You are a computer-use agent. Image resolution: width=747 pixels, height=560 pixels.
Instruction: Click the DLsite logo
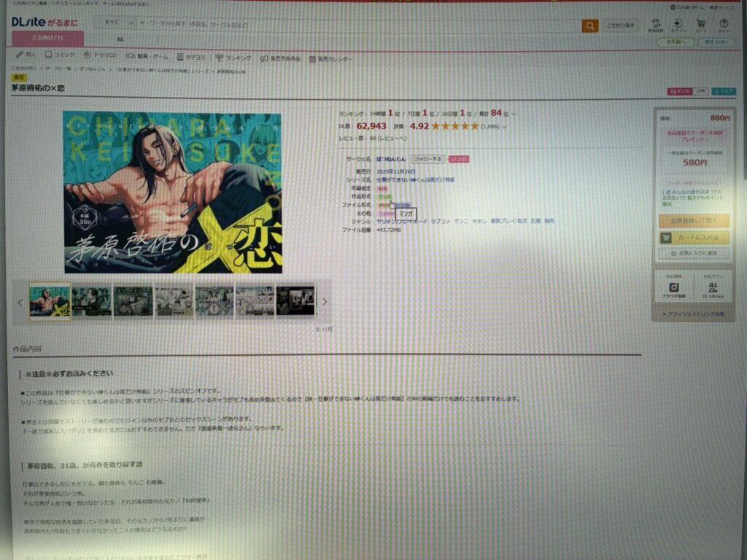[39, 23]
